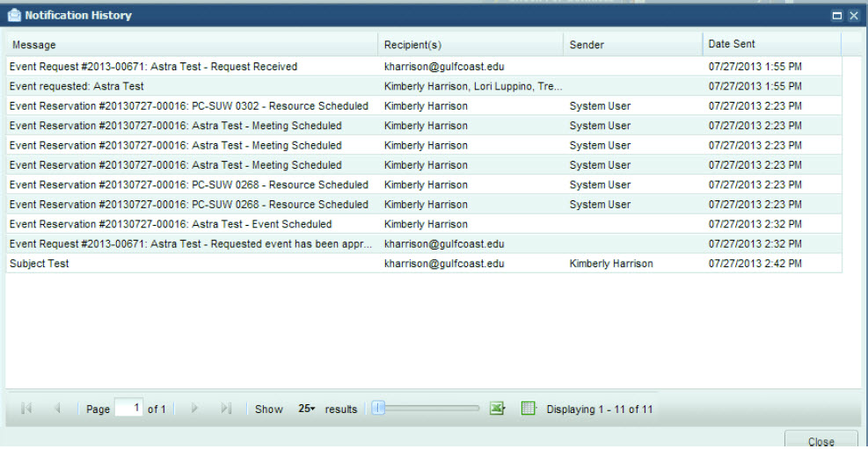Click recipient list 'Kimberly Harrison, Lori Luppino, Tre...'

point(473,86)
